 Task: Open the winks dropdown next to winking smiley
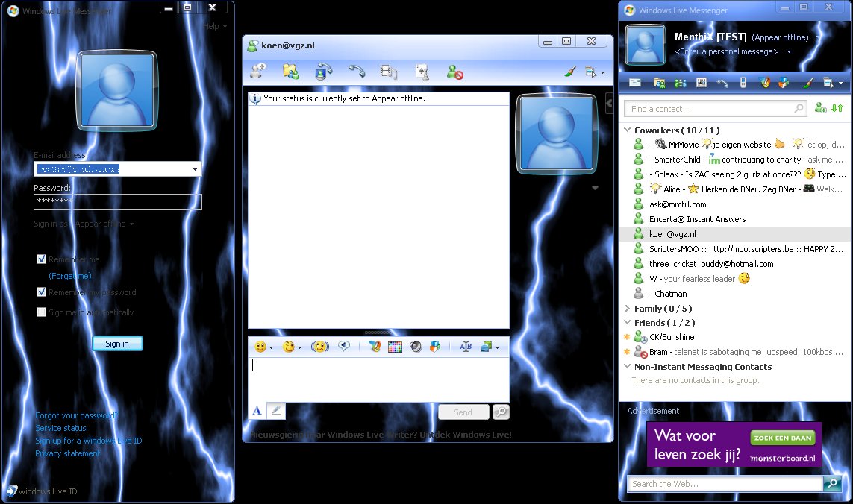click(x=299, y=347)
